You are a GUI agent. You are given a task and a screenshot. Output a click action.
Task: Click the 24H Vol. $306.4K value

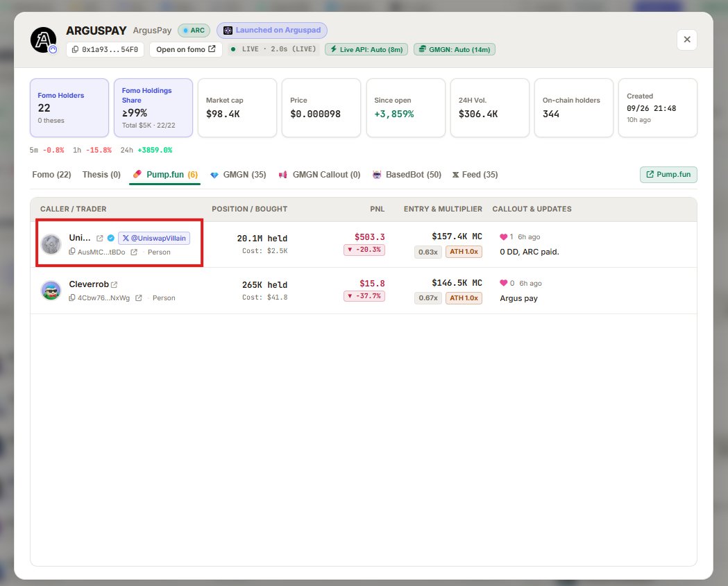[477, 114]
